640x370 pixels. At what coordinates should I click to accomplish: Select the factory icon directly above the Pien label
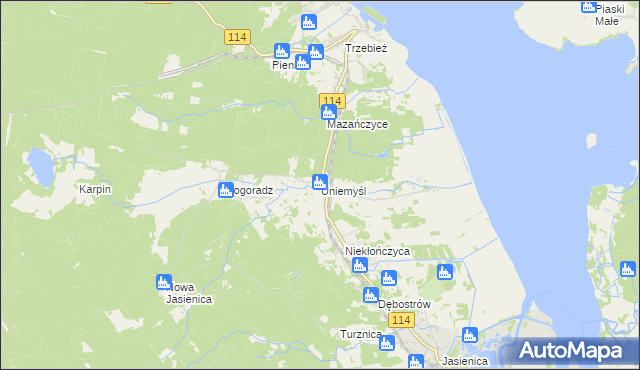coord(282,51)
